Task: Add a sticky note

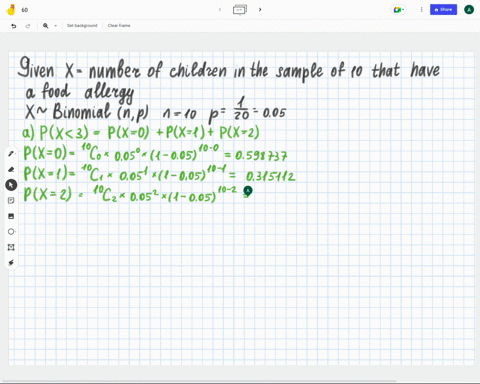Action: (x=11, y=200)
